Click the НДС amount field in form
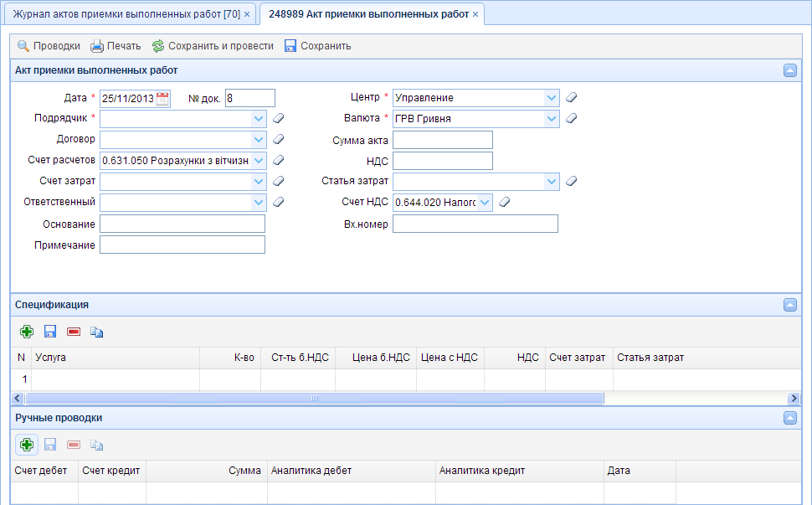Image resolution: width=812 pixels, height=505 pixels. [443, 161]
